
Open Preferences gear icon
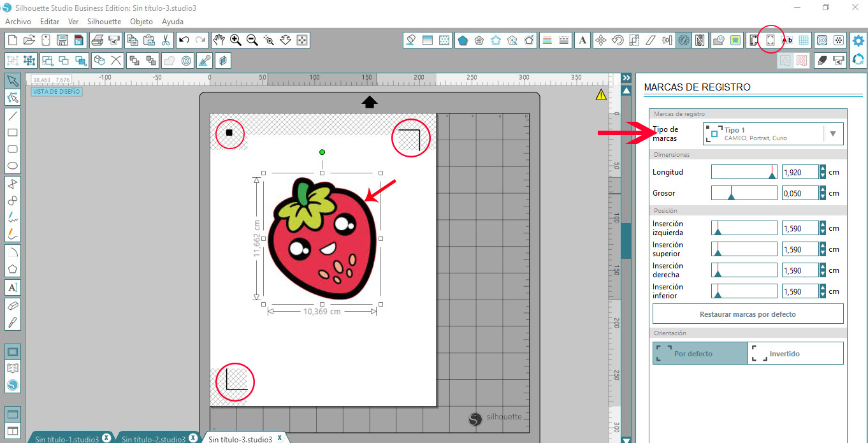[858, 41]
